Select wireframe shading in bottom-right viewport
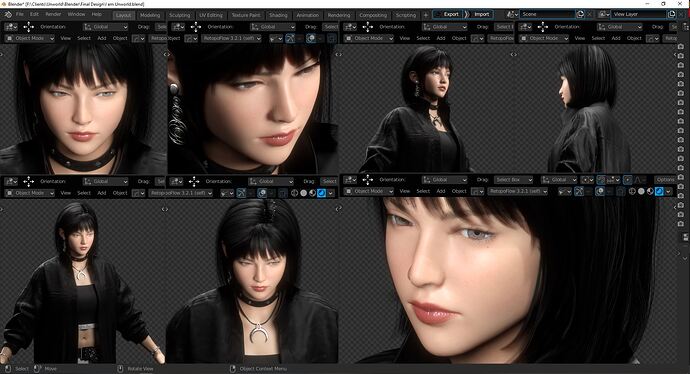The width and height of the screenshot is (690, 374). click(x=632, y=191)
